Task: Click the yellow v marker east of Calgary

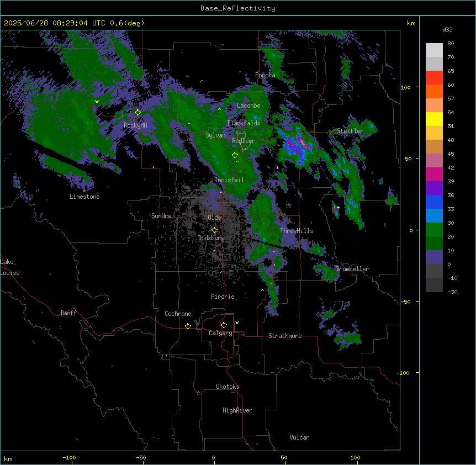Action: tap(237, 323)
